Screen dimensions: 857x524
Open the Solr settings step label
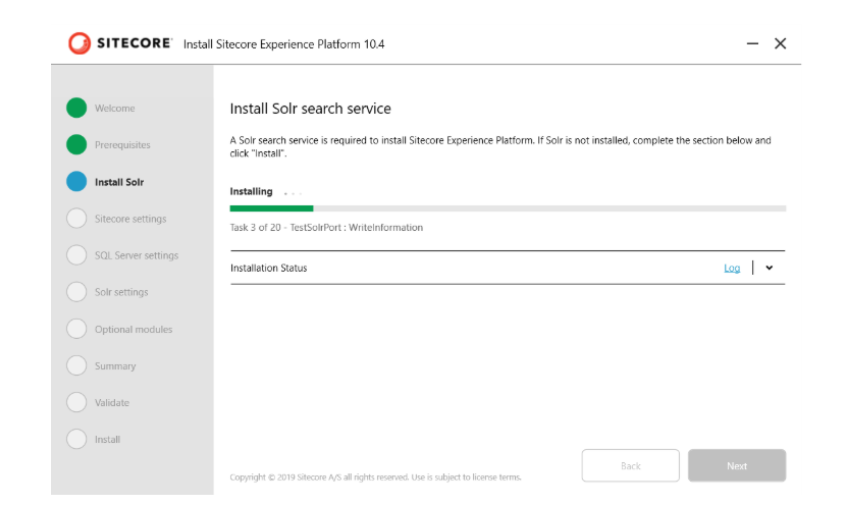(121, 292)
